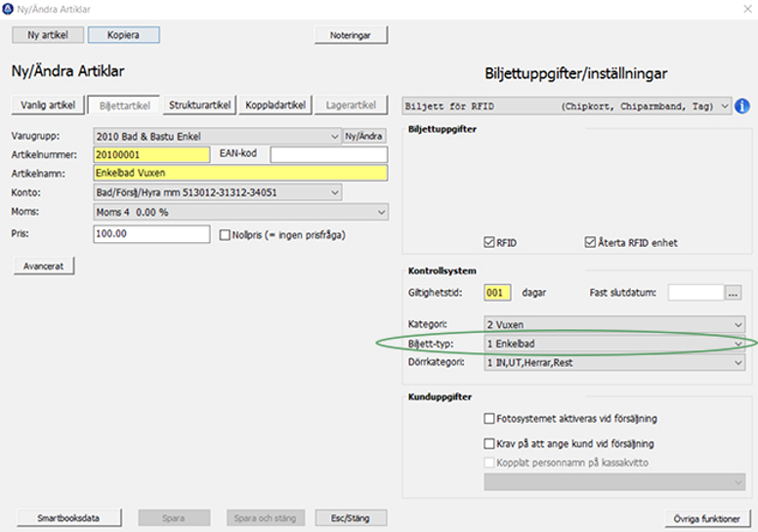Enable Krav på att ange kund checkbox
The height and width of the screenshot is (532, 758).
(x=489, y=443)
